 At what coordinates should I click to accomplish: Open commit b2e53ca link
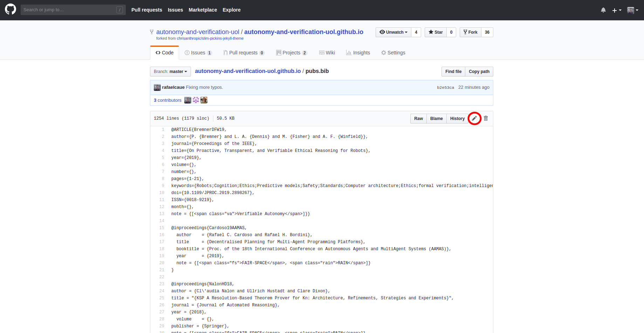coord(445,88)
